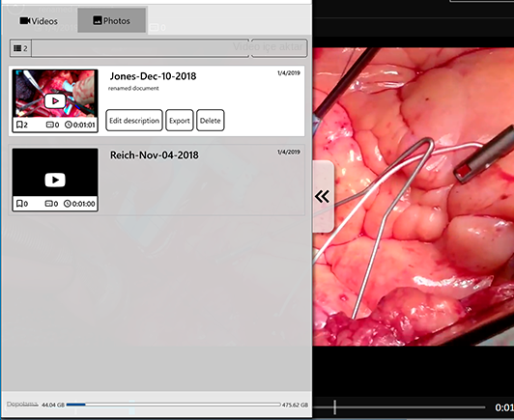Click the 44.04 GB used storage value

[53, 405]
